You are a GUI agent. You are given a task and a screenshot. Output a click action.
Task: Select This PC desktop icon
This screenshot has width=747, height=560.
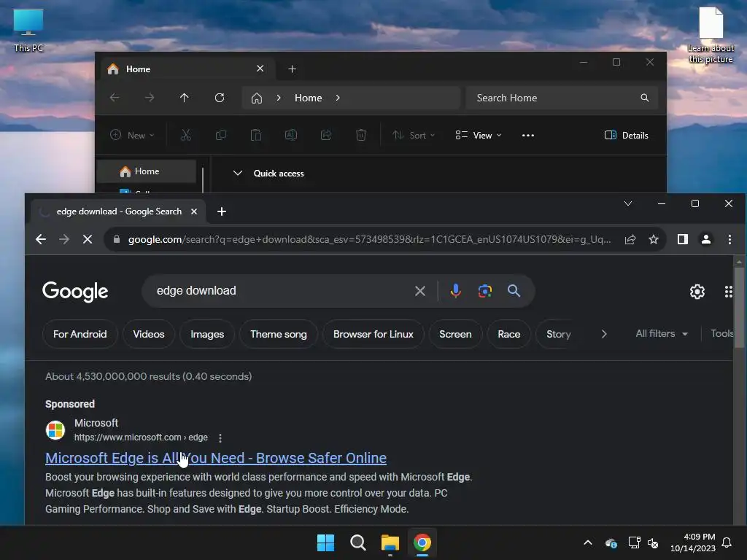click(28, 30)
